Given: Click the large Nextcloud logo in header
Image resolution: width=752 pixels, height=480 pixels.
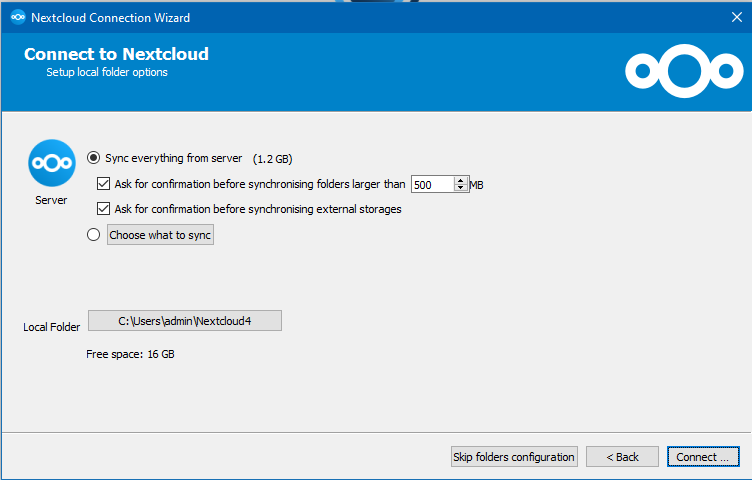Looking at the screenshot, I should 683,70.
